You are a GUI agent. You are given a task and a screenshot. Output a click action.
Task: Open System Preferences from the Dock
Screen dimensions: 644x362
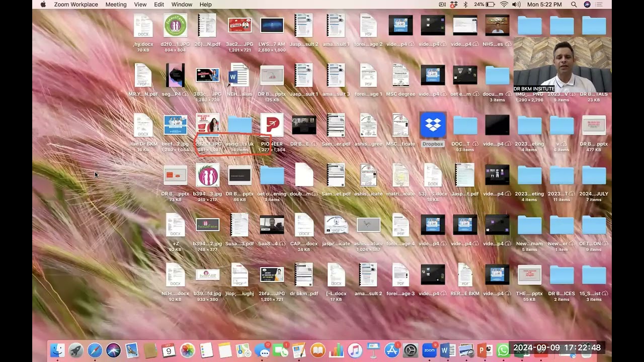tap(411, 350)
